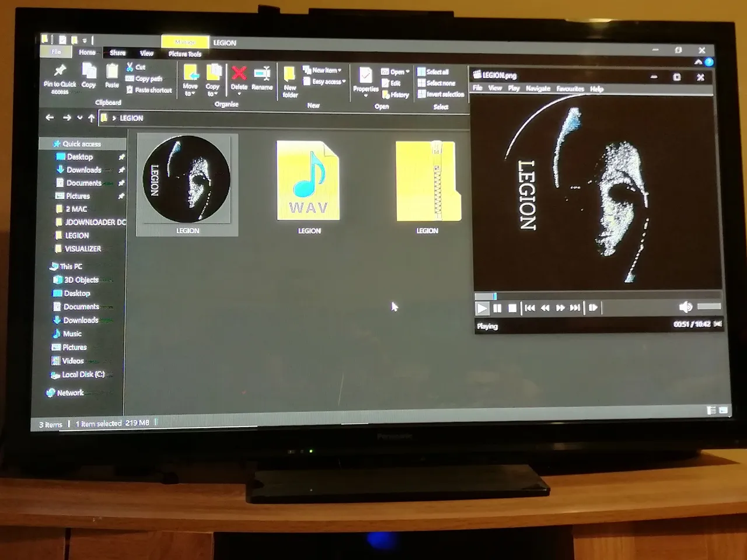Click Copy path in Clipboard group
Viewport: 747px width, 560px height.
click(x=144, y=79)
